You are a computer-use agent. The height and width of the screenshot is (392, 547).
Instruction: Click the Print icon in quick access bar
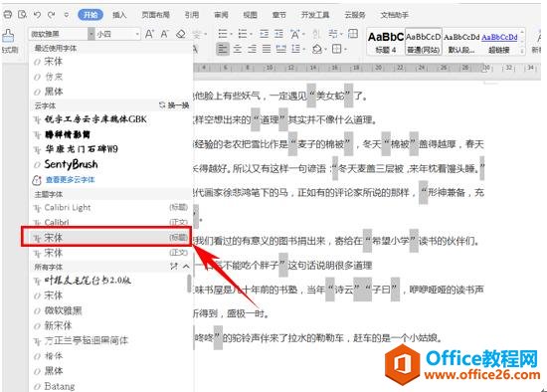(x=7, y=15)
